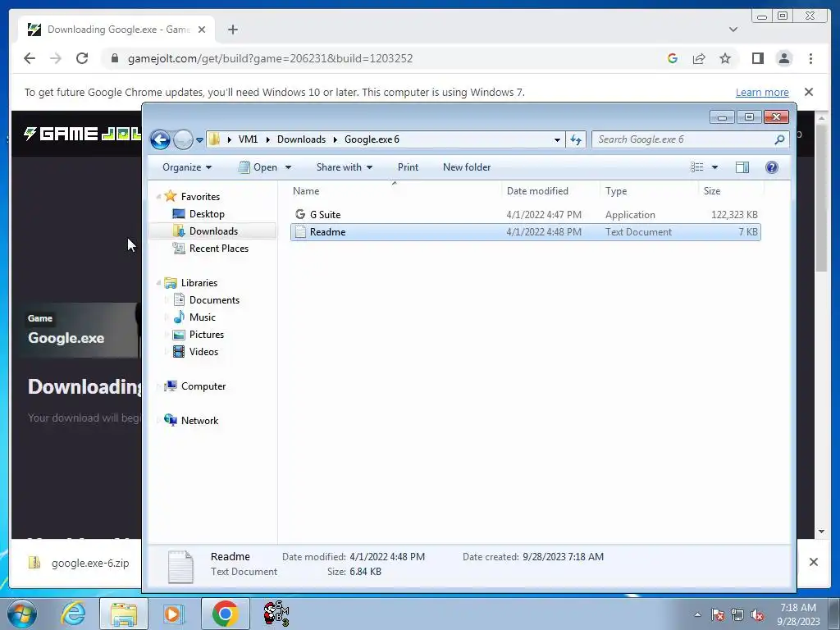Collapse the Libraries tree node

[x=158, y=283]
